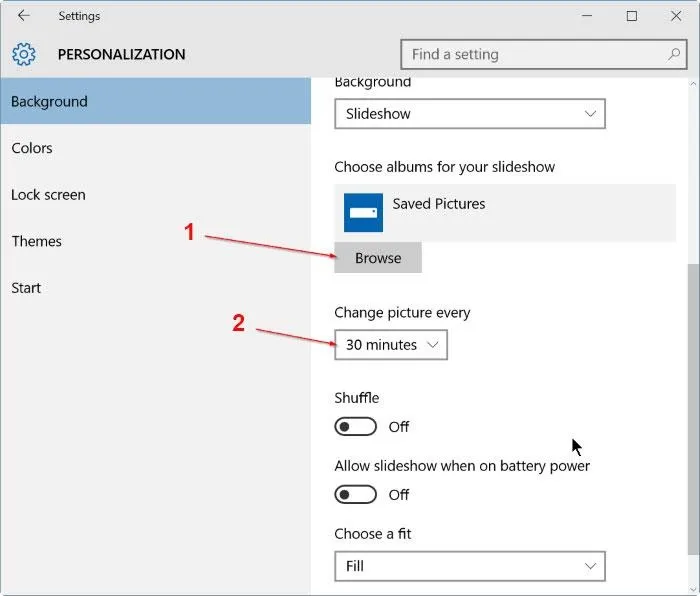Click the back arrow in the title bar
Screen dimensions: 700x596
click(x=24, y=16)
